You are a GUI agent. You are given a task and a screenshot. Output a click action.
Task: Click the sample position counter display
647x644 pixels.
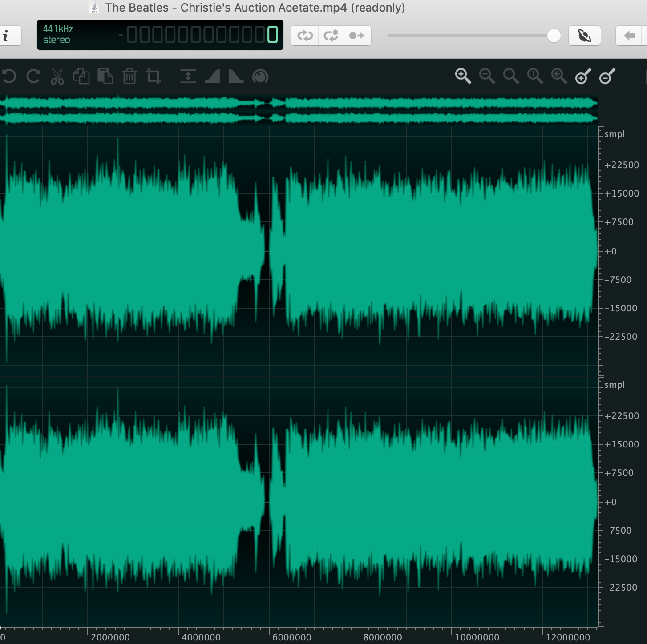point(198,35)
